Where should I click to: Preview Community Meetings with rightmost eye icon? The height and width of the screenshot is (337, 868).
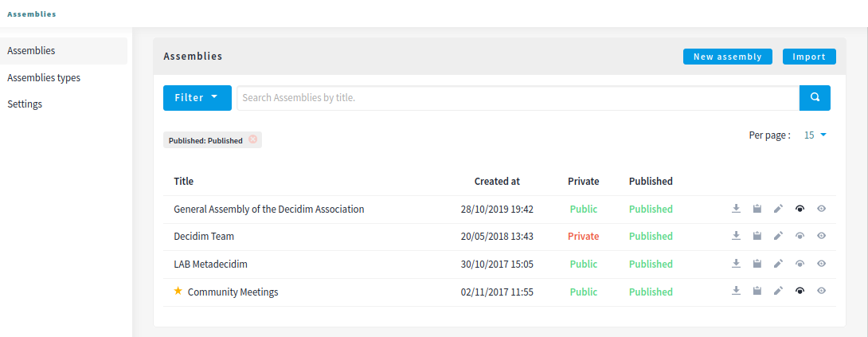821,292
